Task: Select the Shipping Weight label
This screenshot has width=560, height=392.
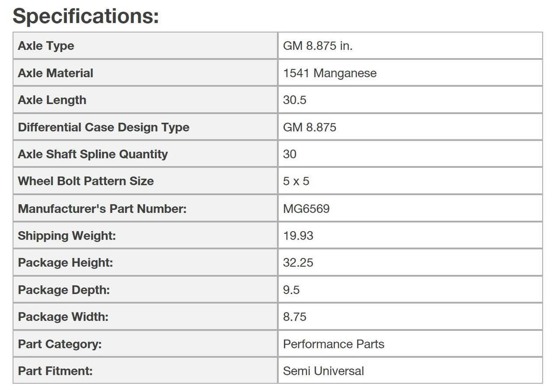Action: tap(66, 236)
